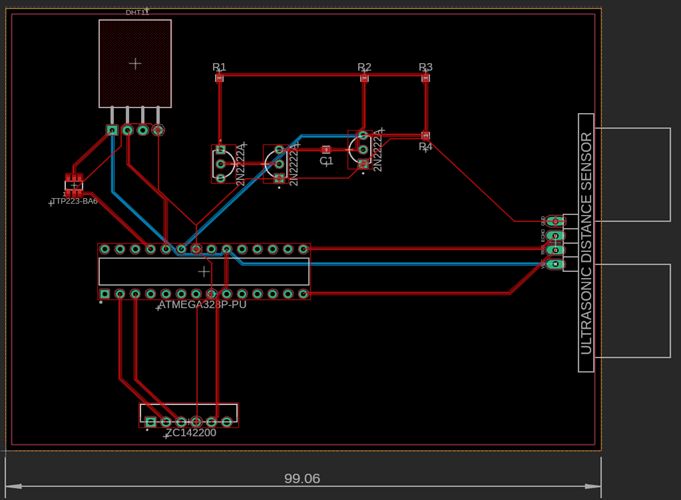The width and height of the screenshot is (681, 500).
Task: Click the R1 resistor pad
Action: click(x=219, y=77)
